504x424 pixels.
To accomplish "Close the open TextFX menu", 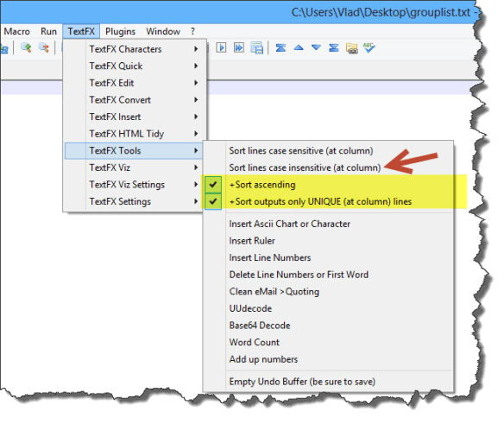I will pyautogui.click(x=81, y=32).
